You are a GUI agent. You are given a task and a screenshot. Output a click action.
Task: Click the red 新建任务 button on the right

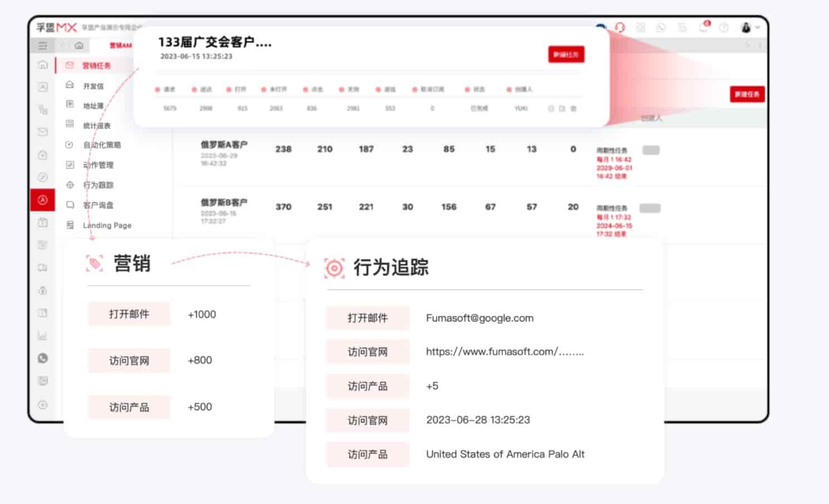747,95
